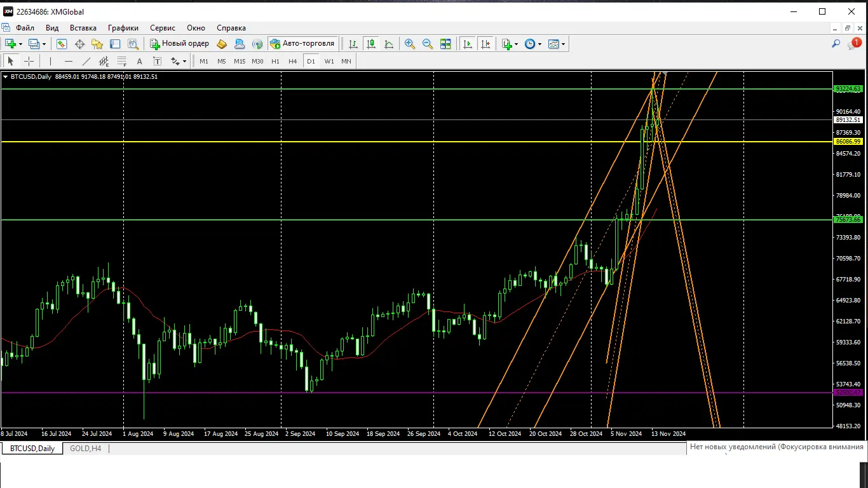Choose the horizontal line drawing tool
This screenshot has width=868, height=488.
(69, 61)
